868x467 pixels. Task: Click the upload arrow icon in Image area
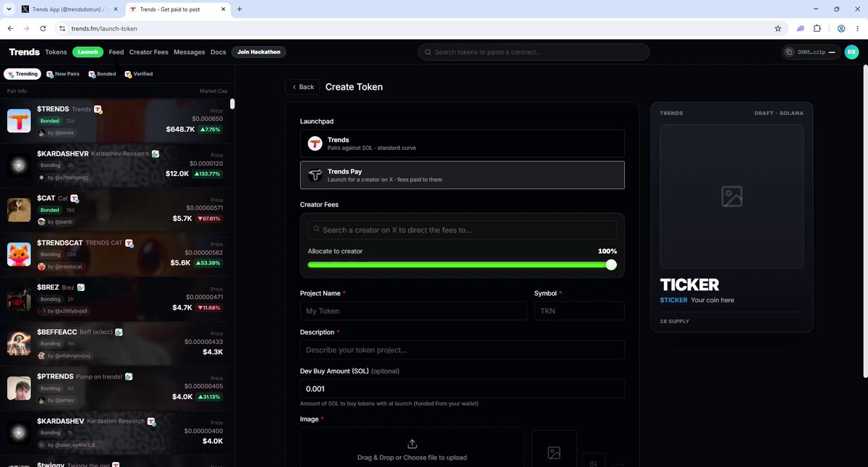pos(412,444)
